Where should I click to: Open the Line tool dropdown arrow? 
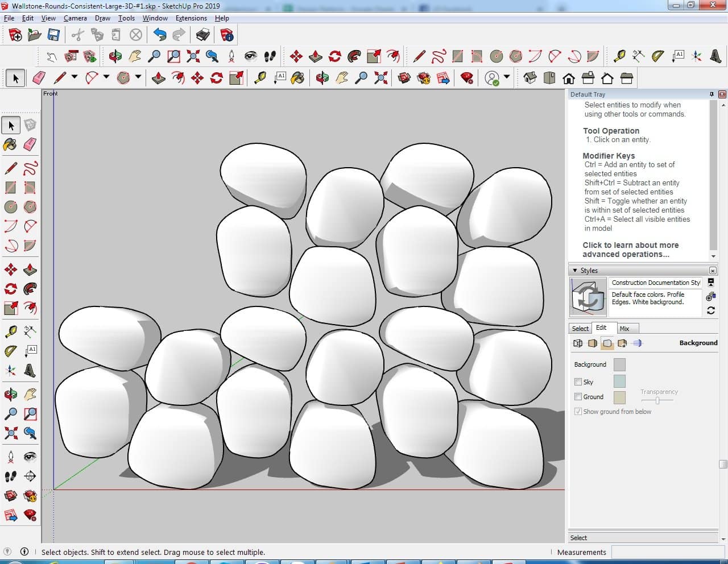(x=75, y=78)
